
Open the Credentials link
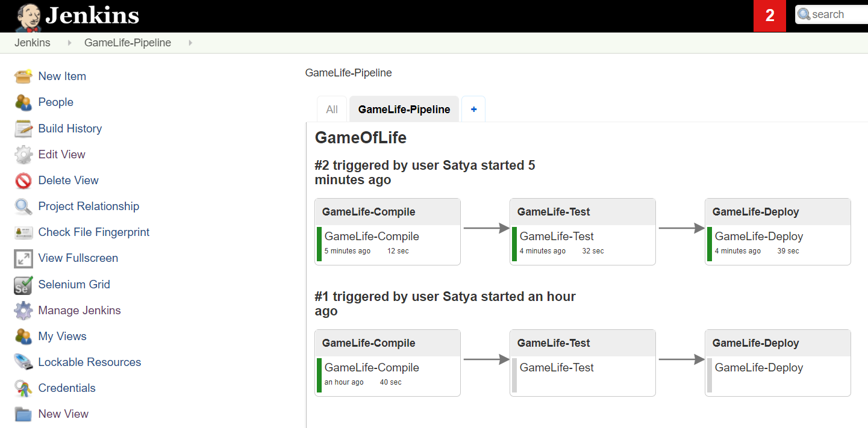(x=67, y=388)
